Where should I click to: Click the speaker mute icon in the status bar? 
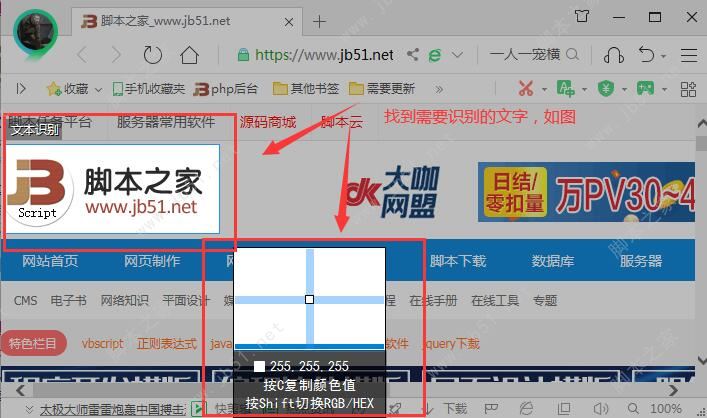pos(601,409)
